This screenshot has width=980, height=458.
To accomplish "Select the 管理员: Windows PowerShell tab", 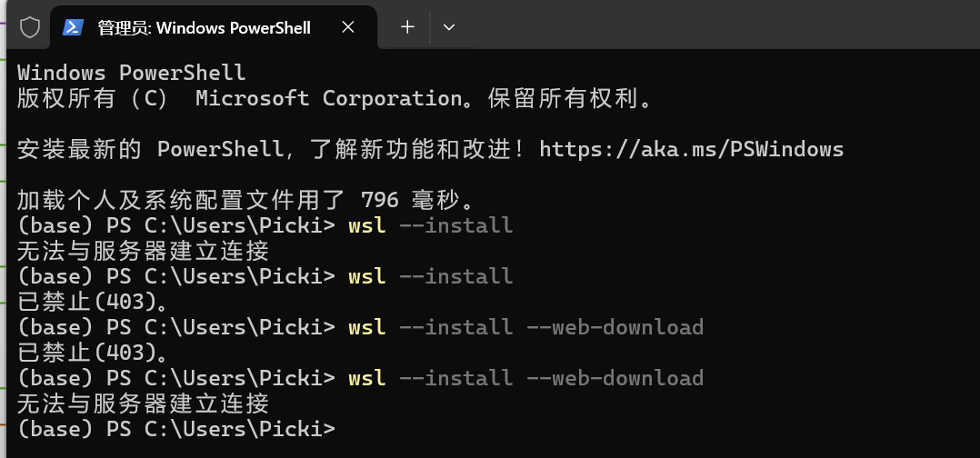I will [x=204, y=28].
